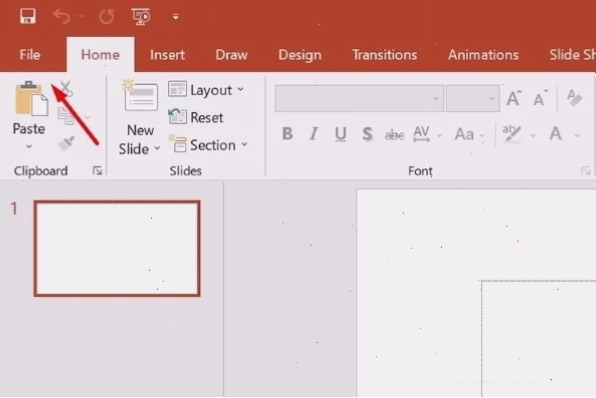Decrease font size with smaller A icon
This screenshot has width=596, height=398.
[540, 98]
